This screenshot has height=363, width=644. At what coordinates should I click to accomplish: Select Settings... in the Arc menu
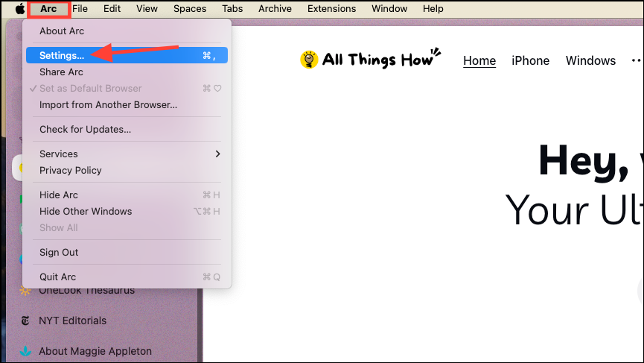coord(127,55)
